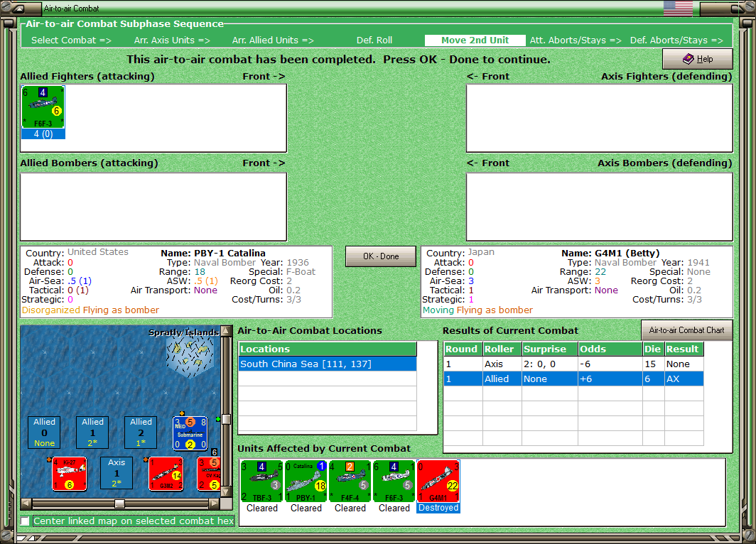Open the Air-to-air Combat Chart
Screen dimensions: 756x544
click(x=686, y=330)
